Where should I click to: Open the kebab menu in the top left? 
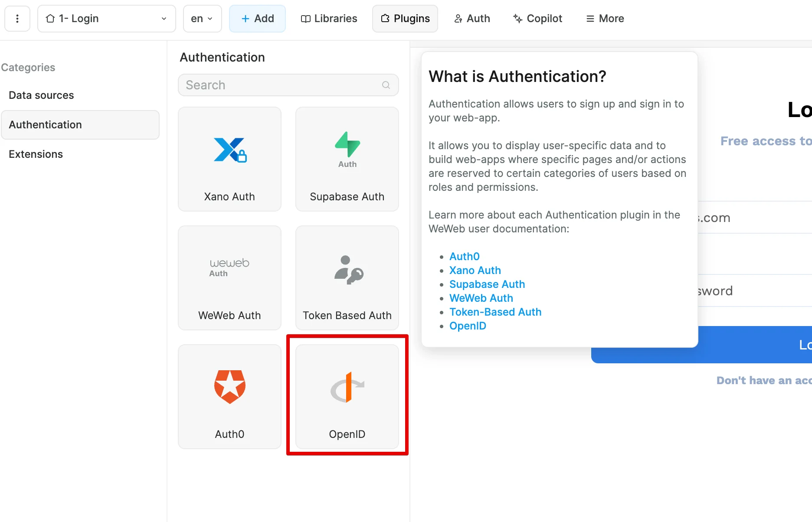pos(17,18)
